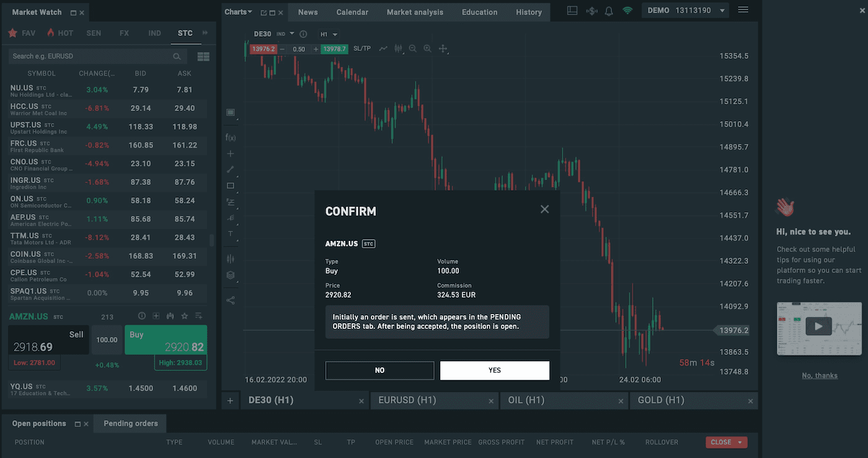Expand more Market Watch categories arrow
The image size is (868, 458).
point(205,33)
